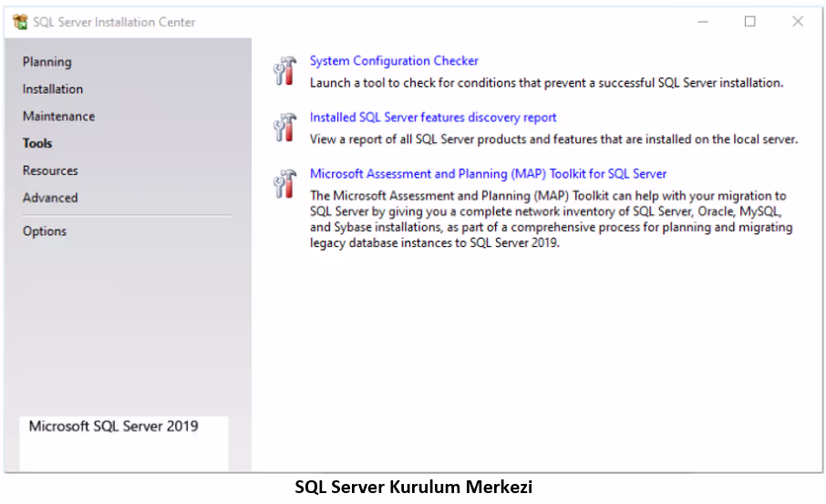Screen dimensions: 826x504
Task: Open the Options section
Action: (x=45, y=231)
